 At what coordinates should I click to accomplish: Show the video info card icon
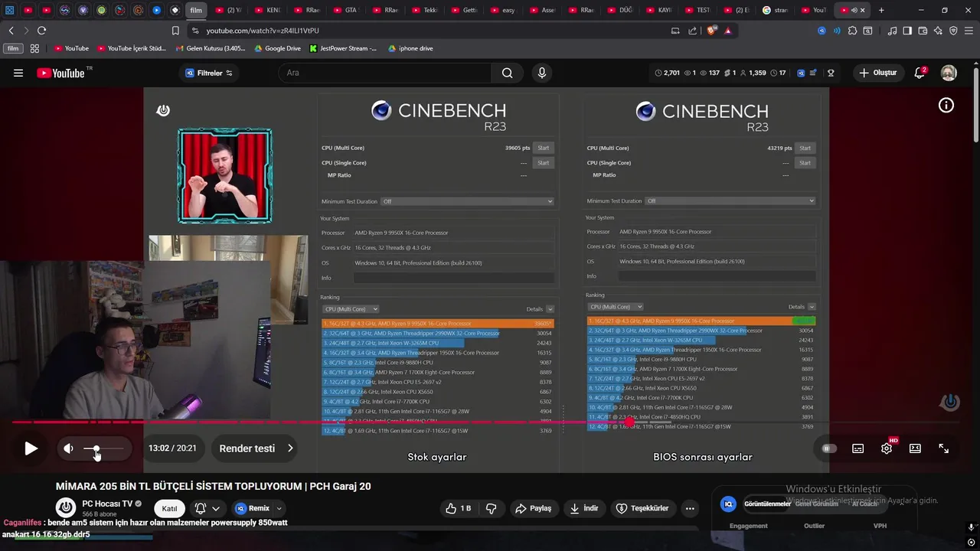click(x=946, y=106)
